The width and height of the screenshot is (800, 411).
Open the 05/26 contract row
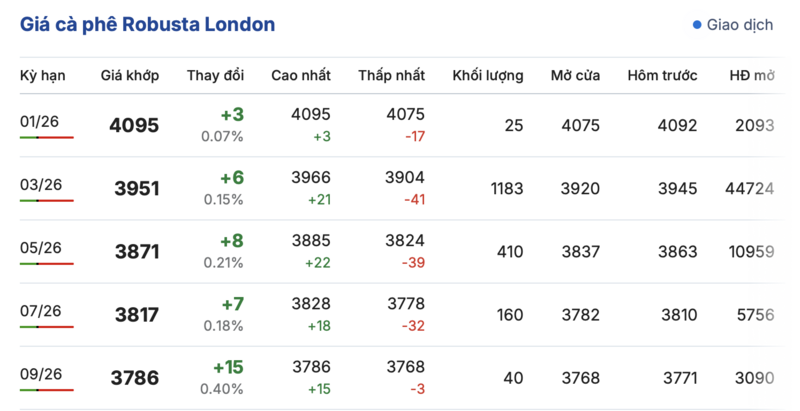tap(40, 248)
